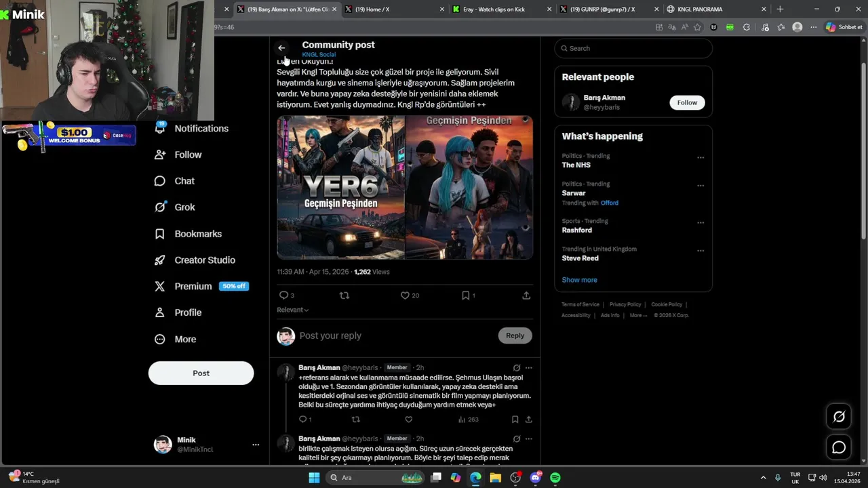Open the 1,262 Views link

(372, 272)
